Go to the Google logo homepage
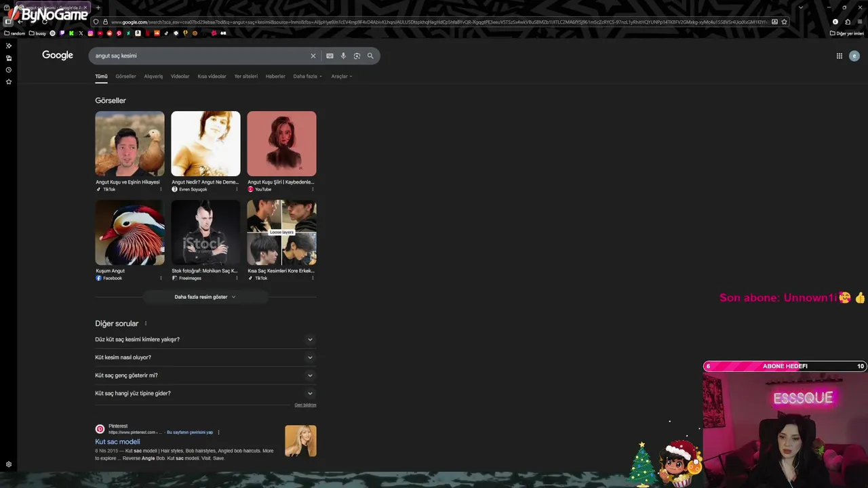The height and width of the screenshot is (488, 868). coord(58,56)
